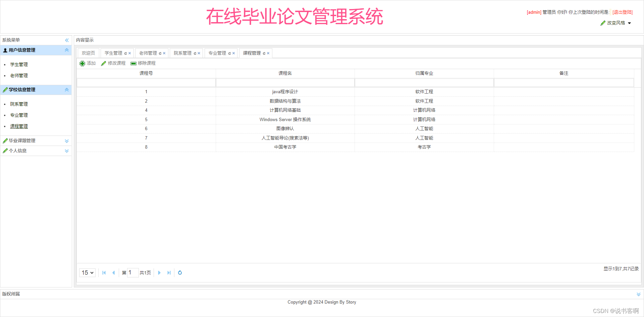Refresh the 专业管理 tab
This screenshot has height=317, width=644.
(230, 53)
